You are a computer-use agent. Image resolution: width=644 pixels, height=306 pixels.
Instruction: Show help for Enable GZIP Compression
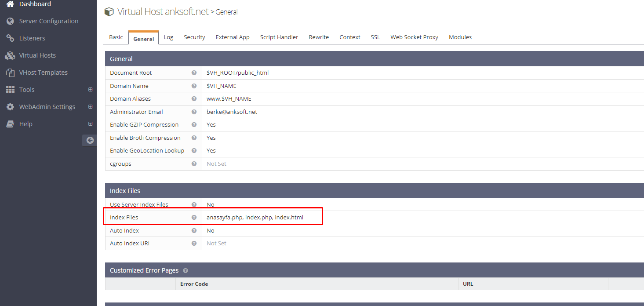tap(194, 125)
